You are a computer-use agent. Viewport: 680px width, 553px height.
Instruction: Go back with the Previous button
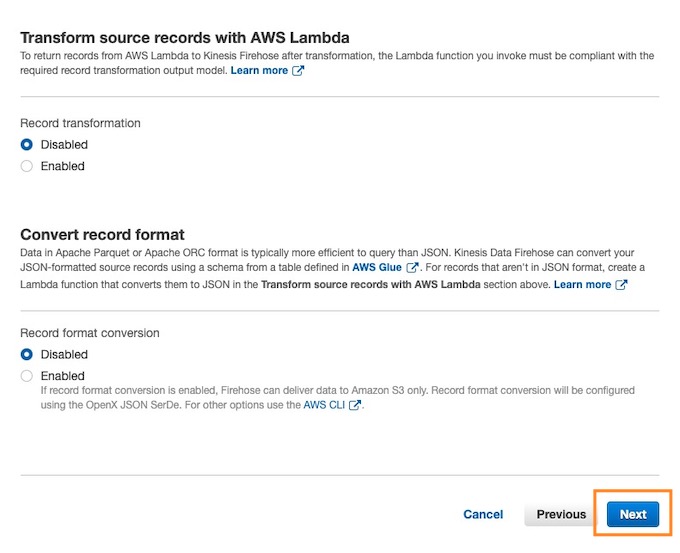(x=561, y=514)
